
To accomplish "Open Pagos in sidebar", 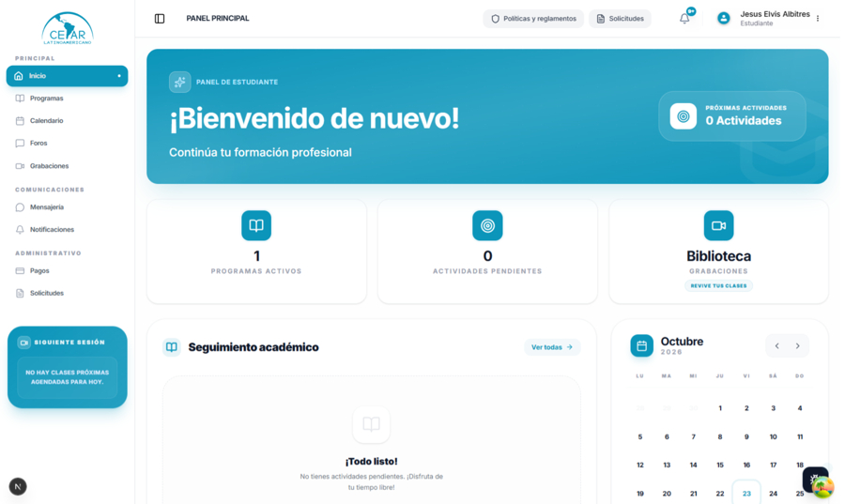I will click(68, 271).
